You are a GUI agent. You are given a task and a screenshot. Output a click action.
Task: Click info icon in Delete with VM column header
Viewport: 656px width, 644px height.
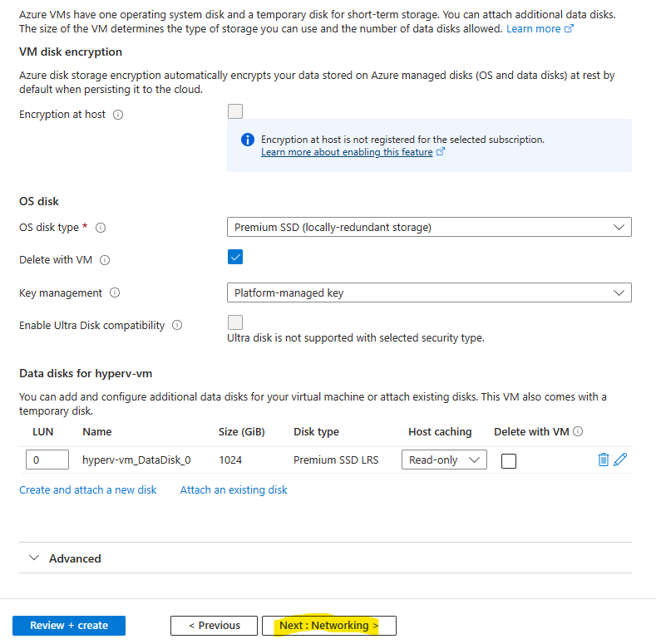click(578, 431)
